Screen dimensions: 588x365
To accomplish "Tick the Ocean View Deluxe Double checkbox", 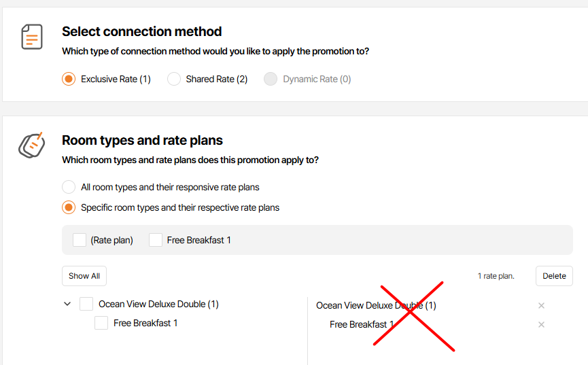I will tap(86, 304).
